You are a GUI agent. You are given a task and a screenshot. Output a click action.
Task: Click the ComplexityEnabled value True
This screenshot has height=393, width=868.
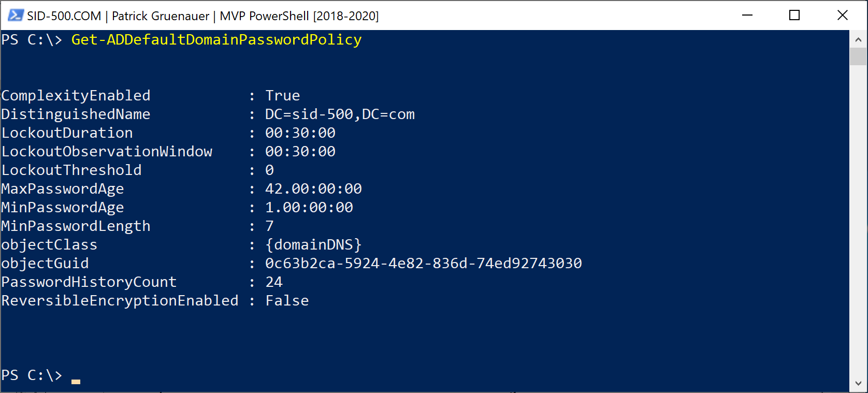pos(282,96)
